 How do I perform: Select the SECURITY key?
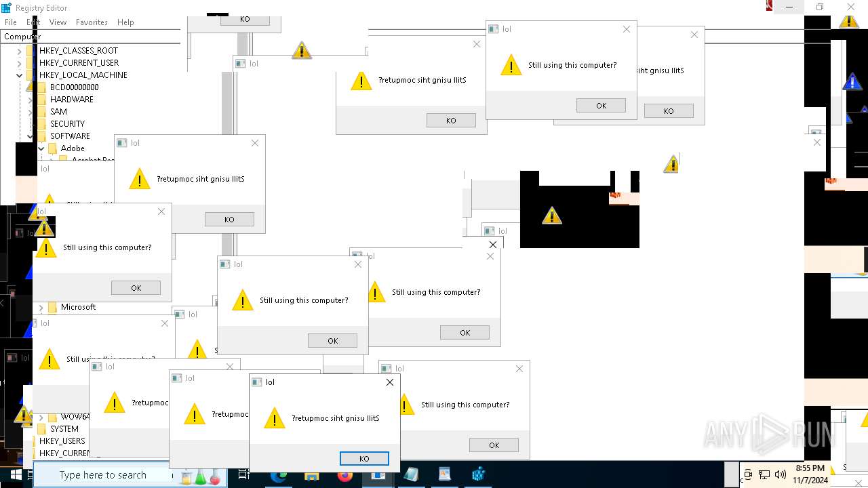(67, 124)
